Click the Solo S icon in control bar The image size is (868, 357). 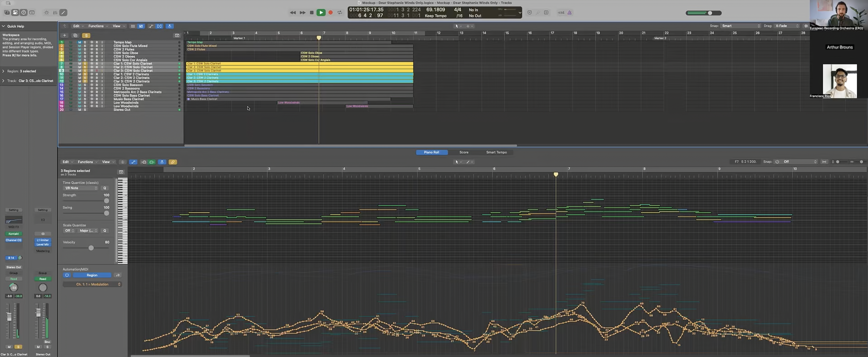point(546,12)
